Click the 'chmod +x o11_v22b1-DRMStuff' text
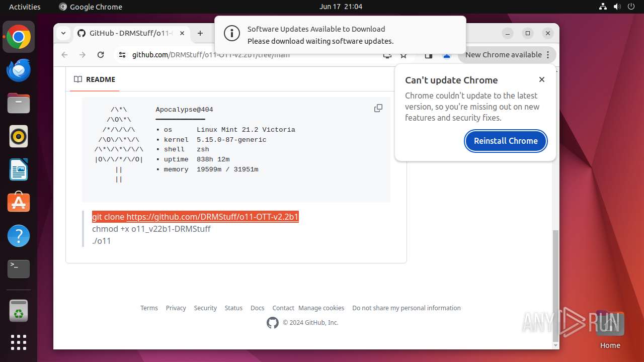 (x=151, y=229)
